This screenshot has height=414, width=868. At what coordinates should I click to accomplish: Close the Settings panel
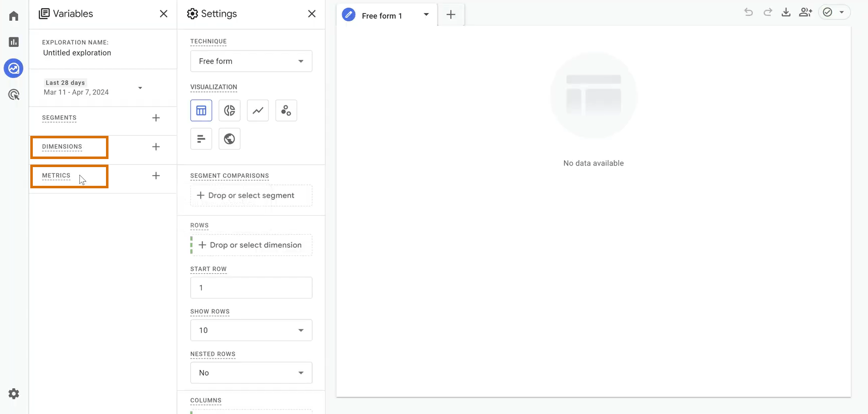(x=312, y=14)
